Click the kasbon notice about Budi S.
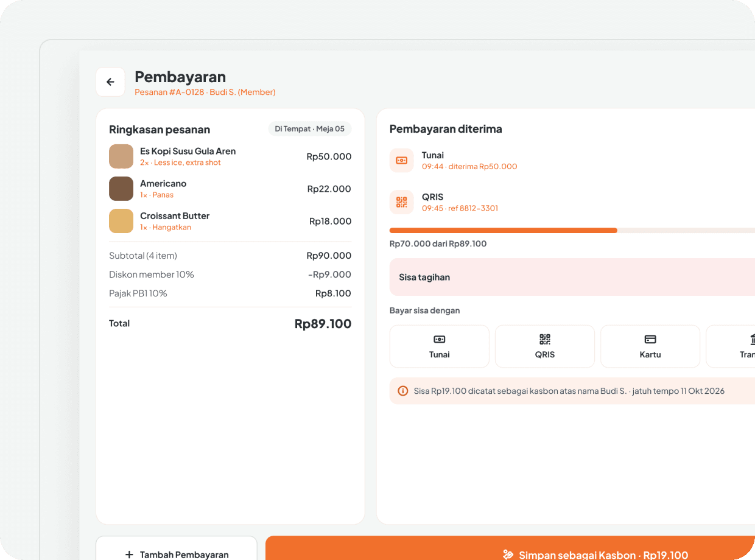This screenshot has height=560, width=755. point(572,391)
